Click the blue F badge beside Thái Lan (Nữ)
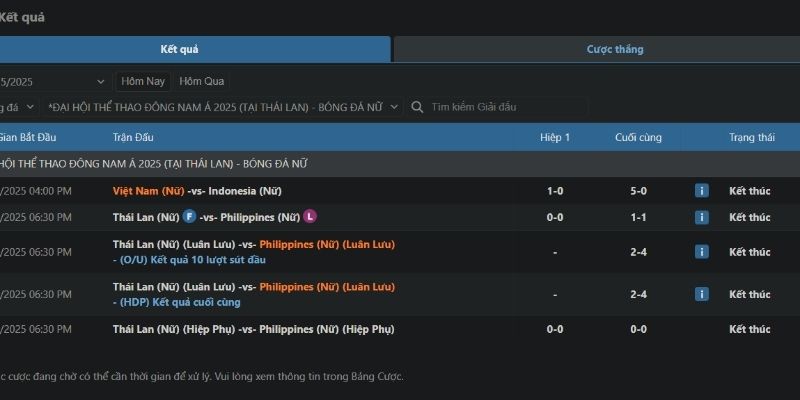Viewport: 800px width, 400px height. [189, 217]
